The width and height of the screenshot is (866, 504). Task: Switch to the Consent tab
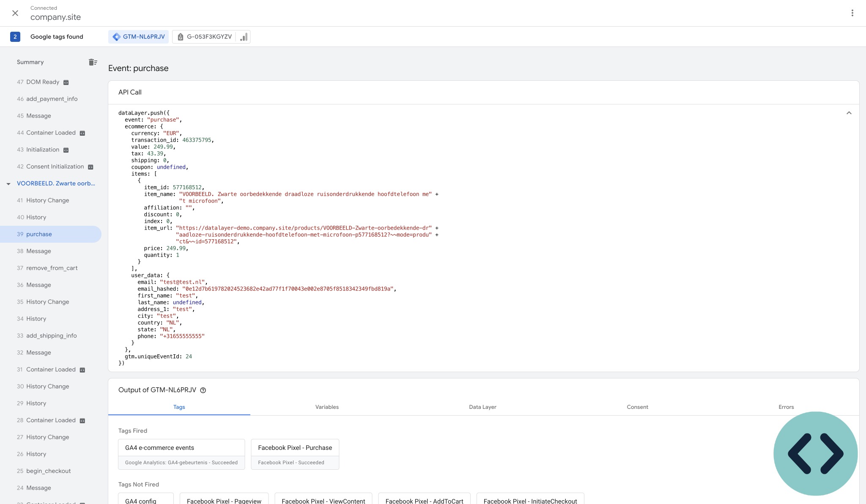point(637,407)
